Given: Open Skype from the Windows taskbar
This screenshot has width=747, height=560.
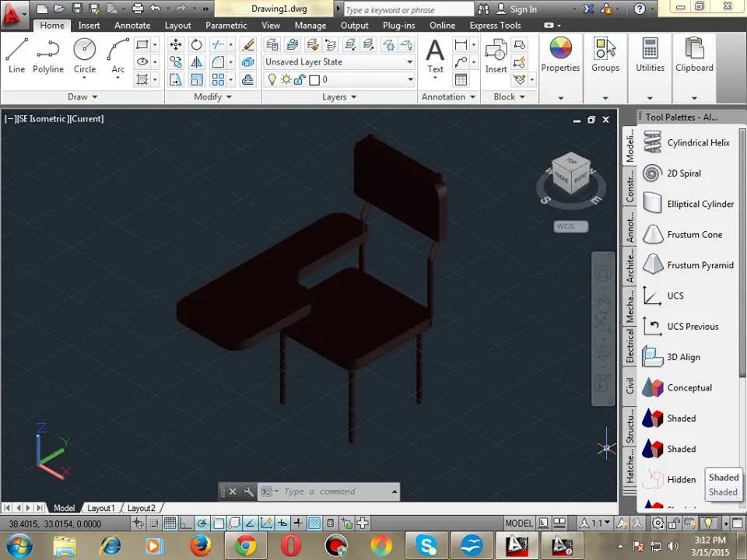Looking at the screenshot, I should click(x=426, y=546).
